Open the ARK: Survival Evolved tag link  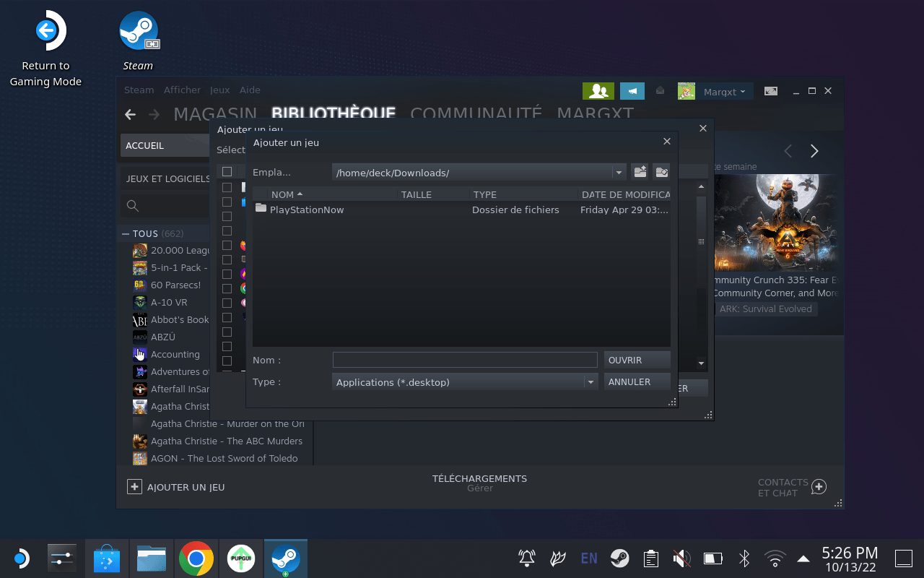pos(766,309)
